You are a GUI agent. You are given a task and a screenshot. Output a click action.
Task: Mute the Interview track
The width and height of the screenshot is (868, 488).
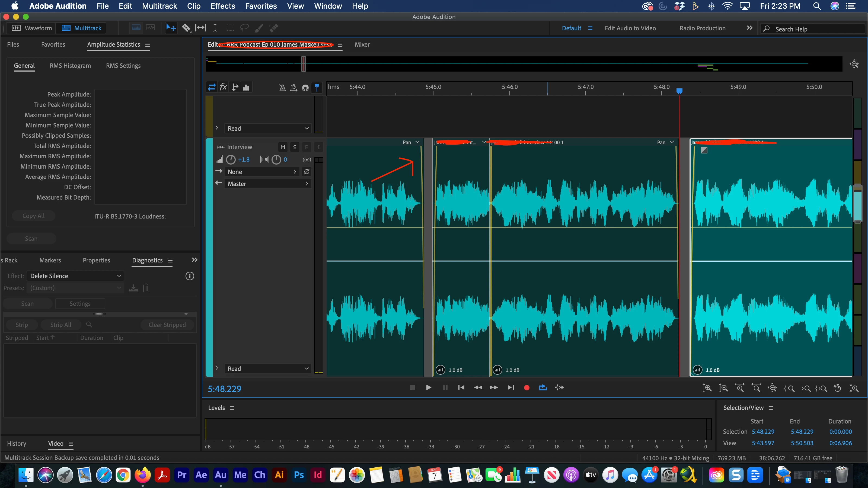pyautogui.click(x=283, y=147)
